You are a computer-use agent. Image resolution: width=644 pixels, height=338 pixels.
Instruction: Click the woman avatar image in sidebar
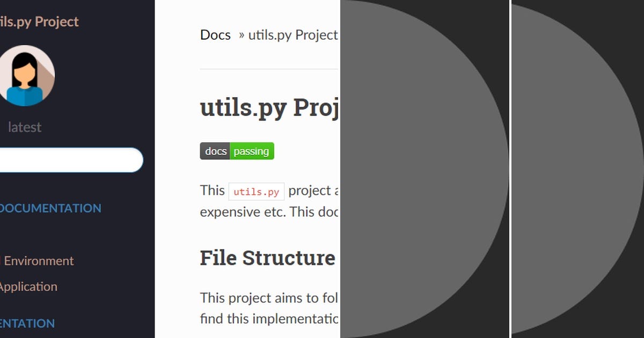pos(27,75)
